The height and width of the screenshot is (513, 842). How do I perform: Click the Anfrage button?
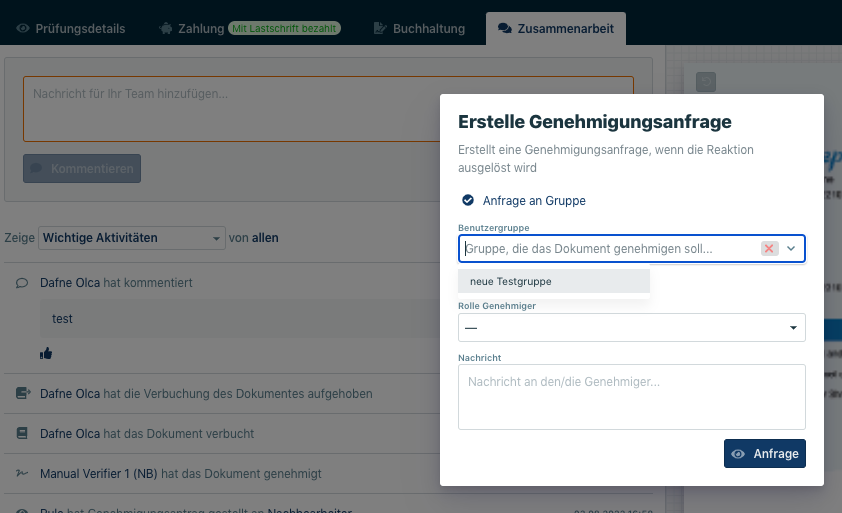tap(764, 453)
